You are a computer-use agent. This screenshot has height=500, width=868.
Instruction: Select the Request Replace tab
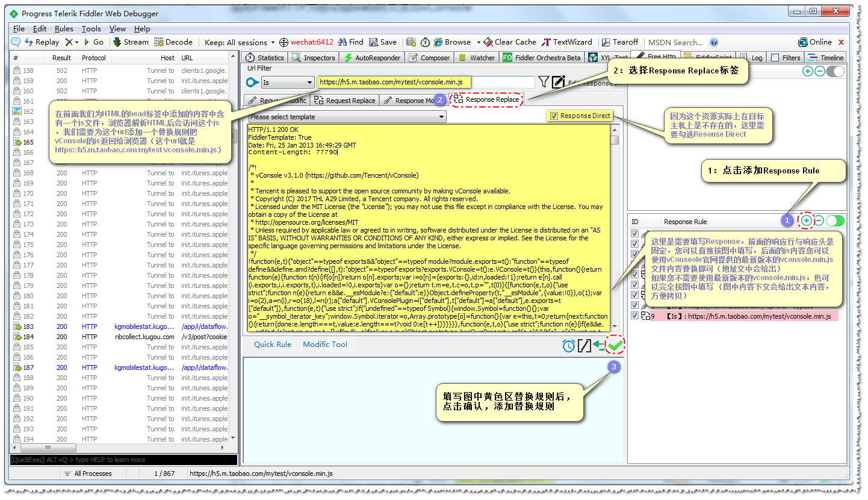click(x=344, y=101)
